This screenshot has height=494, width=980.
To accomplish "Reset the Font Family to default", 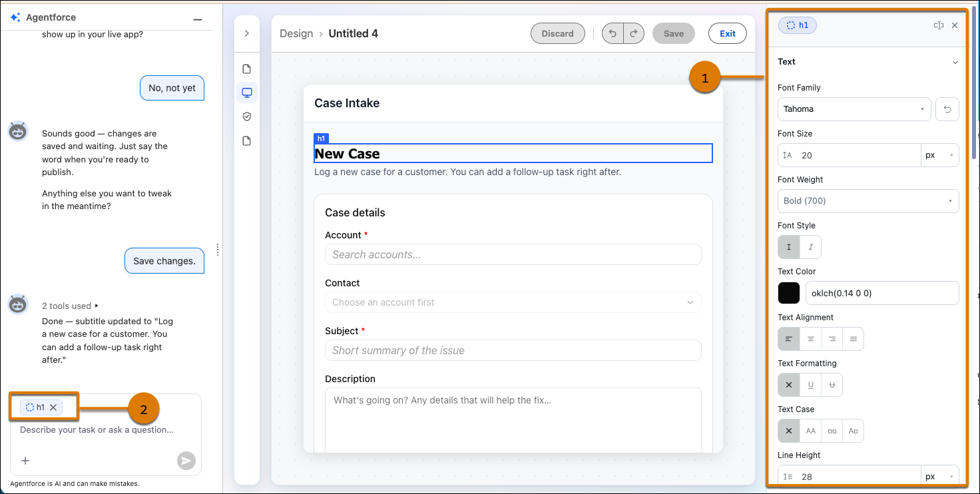I will click(x=947, y=109).
